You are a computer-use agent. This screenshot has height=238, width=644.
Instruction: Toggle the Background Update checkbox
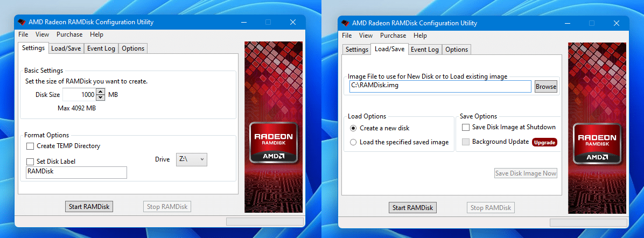point(466,142)
